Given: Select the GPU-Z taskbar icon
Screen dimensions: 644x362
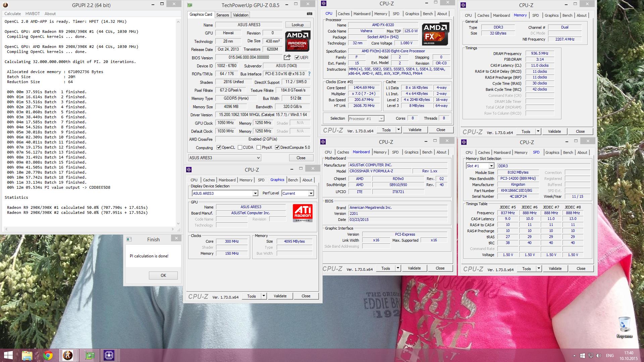Looking at the screenshot, I should (89, 355).
